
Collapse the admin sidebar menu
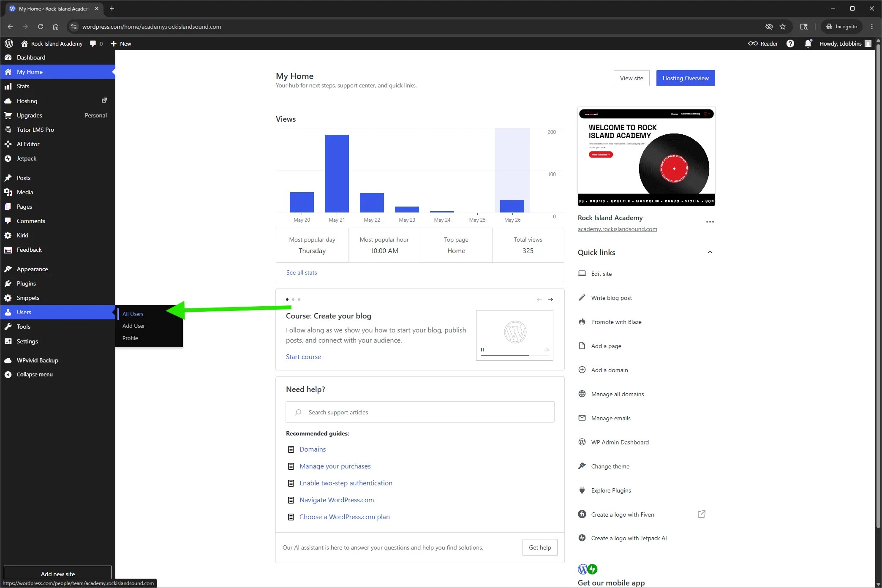57,375
